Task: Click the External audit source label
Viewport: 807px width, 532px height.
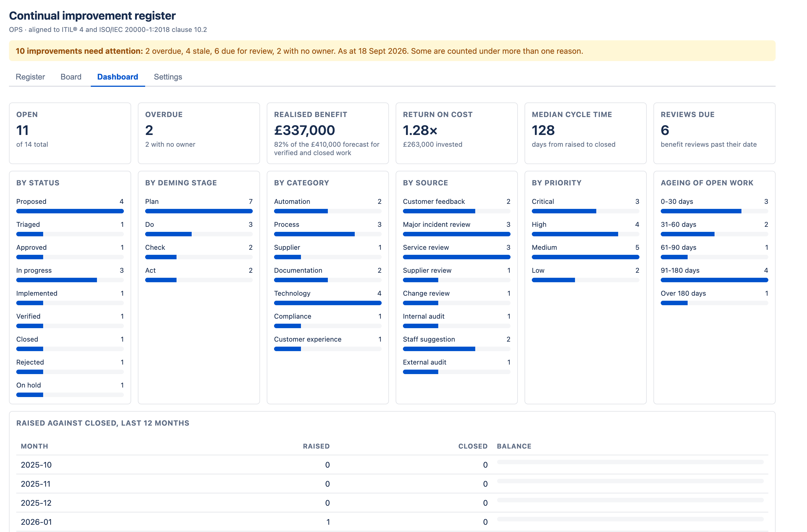Action: tap(425, 362)
